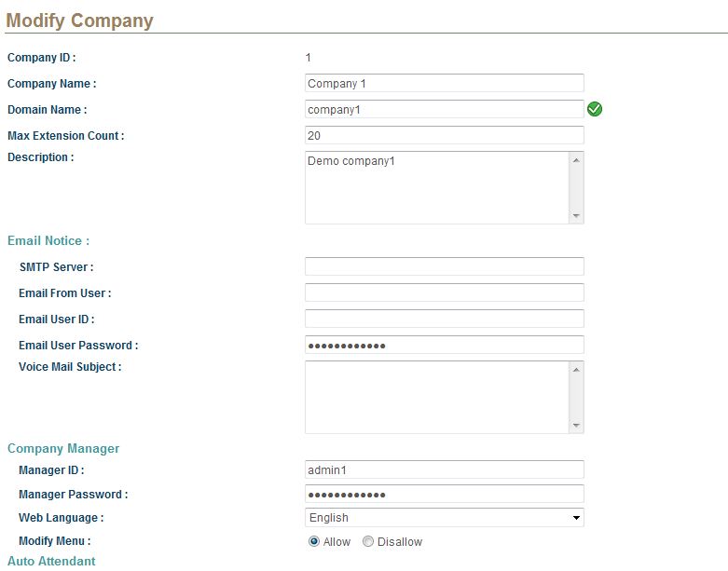Click Description box scroll down arrow
The width and height of the screenshot is (728, 571).
(x=576, y=216)
